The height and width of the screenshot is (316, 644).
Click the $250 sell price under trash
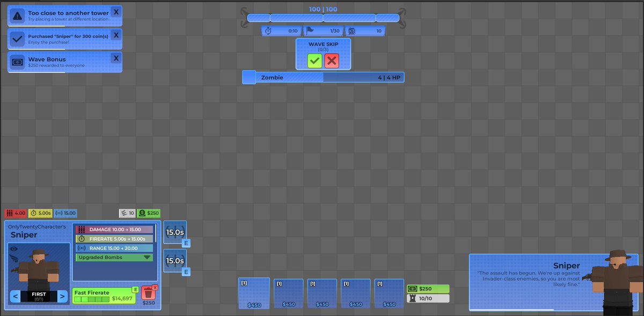[x=148, y=303]
